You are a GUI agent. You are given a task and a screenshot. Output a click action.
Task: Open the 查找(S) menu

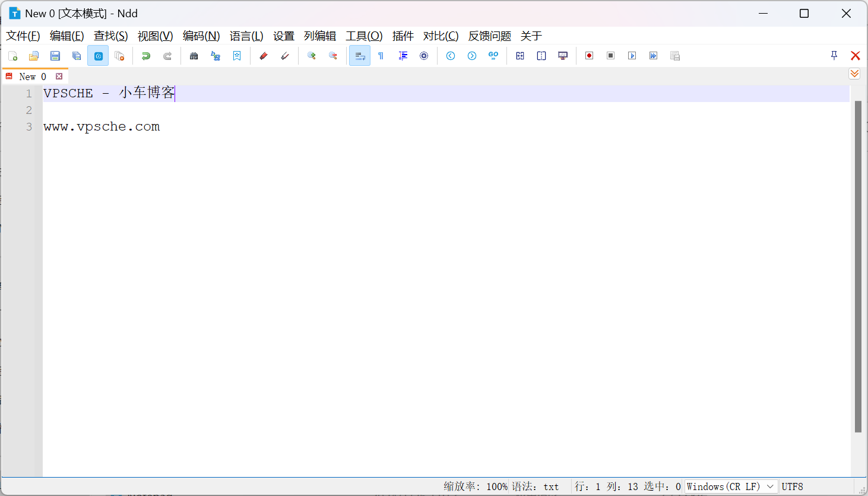tap(111, 36)
